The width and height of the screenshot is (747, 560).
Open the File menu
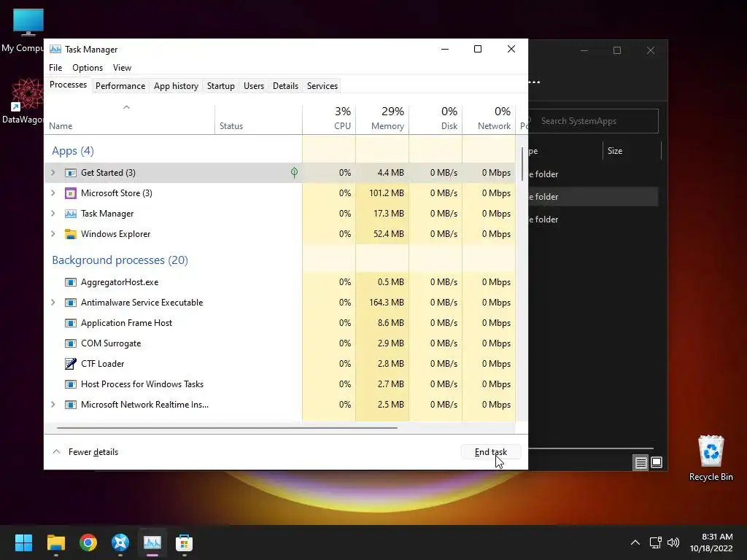pos(55,68)
